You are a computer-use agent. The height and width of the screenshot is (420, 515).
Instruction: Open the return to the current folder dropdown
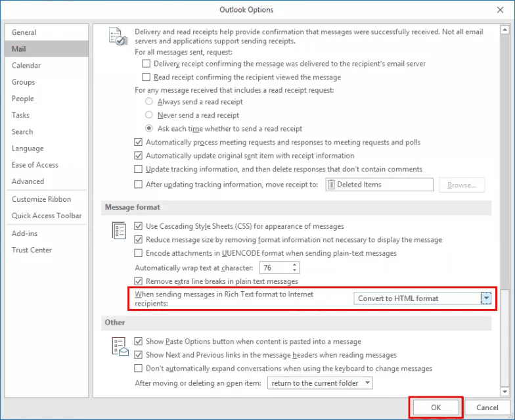(319, 383)
